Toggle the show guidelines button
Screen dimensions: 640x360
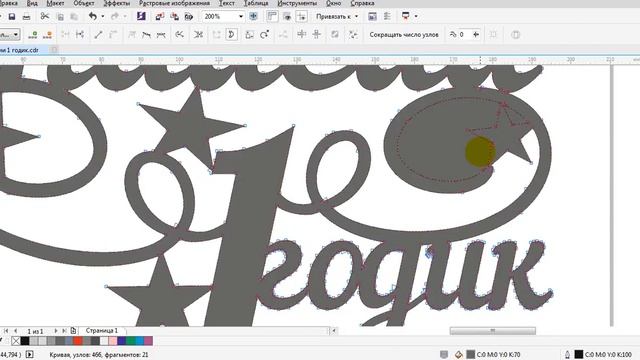[302, 16]
